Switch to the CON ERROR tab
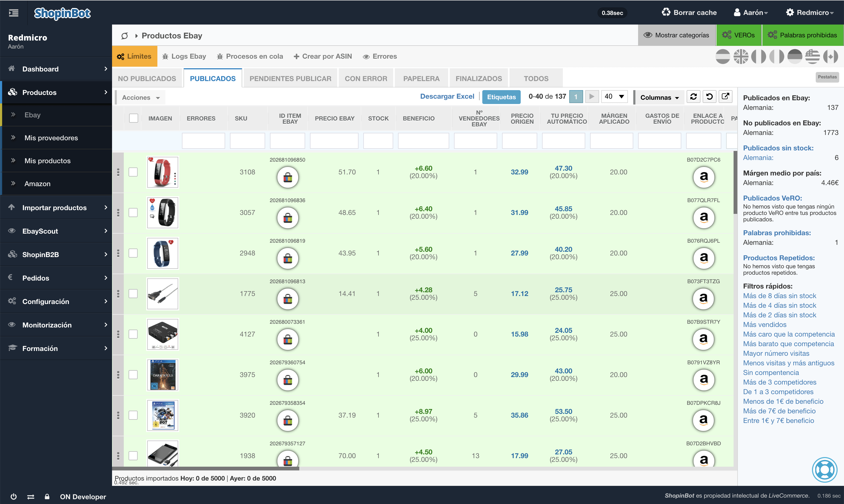Image resolution: width=844 pixels, height=504 pixels. coord(366,78)
